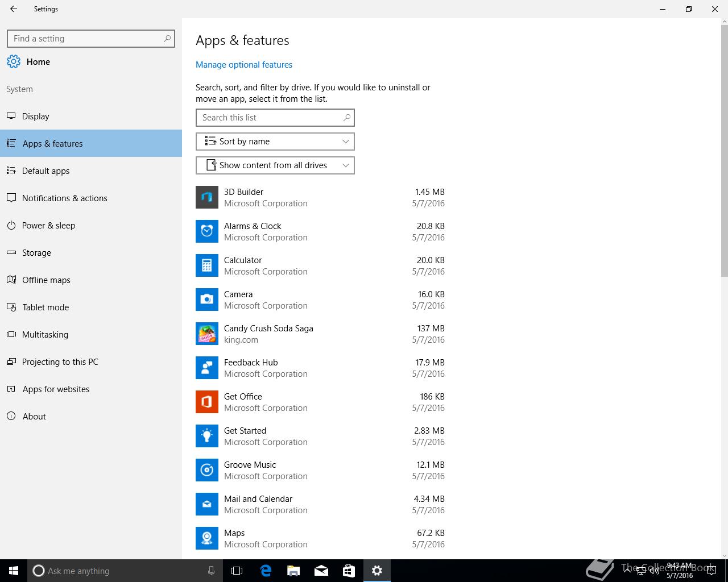Image resolution: width=728 pixels, height=582 pixels.
Task: Open Notifications & actions settings
Action: (91, 198)
